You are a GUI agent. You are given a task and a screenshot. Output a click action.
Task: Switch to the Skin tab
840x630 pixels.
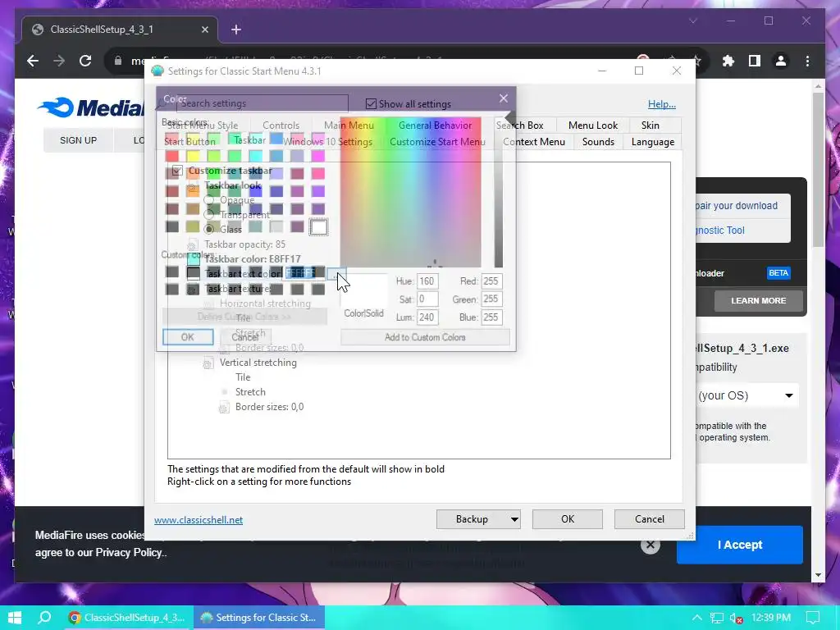tap(650, 126)
